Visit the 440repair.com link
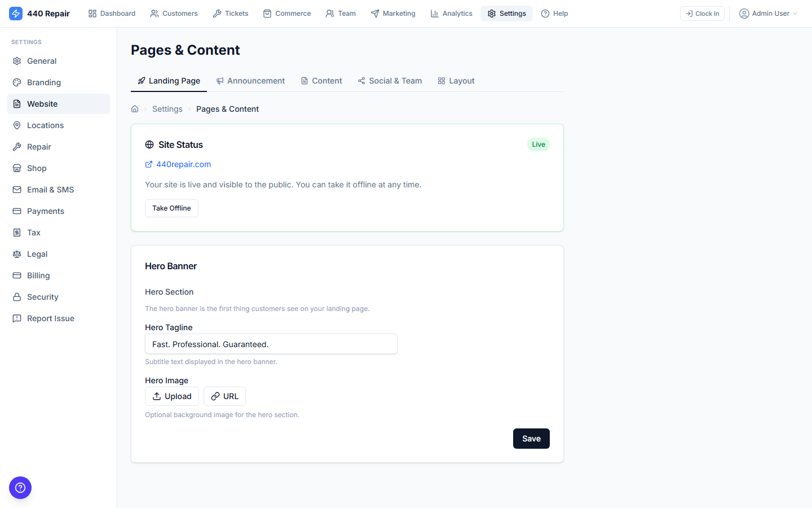 tap(183, 164)
